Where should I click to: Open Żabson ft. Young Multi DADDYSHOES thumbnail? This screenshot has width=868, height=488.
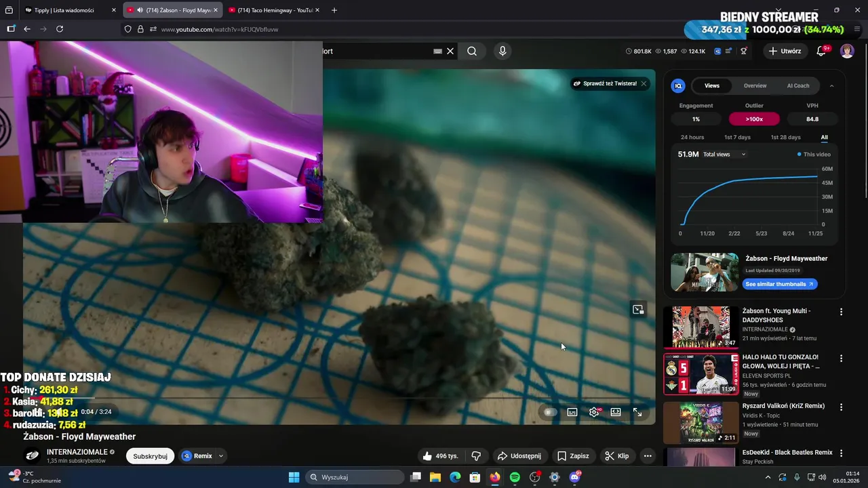click(x=701, y=327)
